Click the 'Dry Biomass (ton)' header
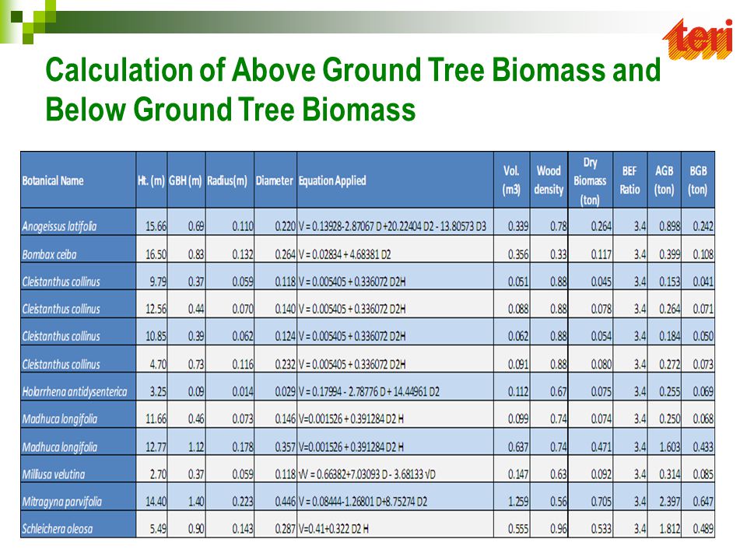Image resolution: width=747 pixels, height=560 pixels. (x=590, y=181)
